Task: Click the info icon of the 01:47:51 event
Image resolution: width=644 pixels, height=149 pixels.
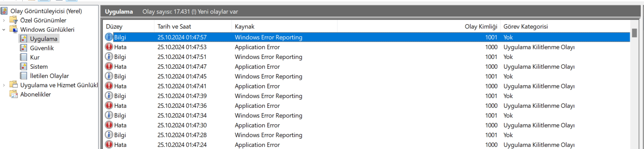Action: pos(109,57)
